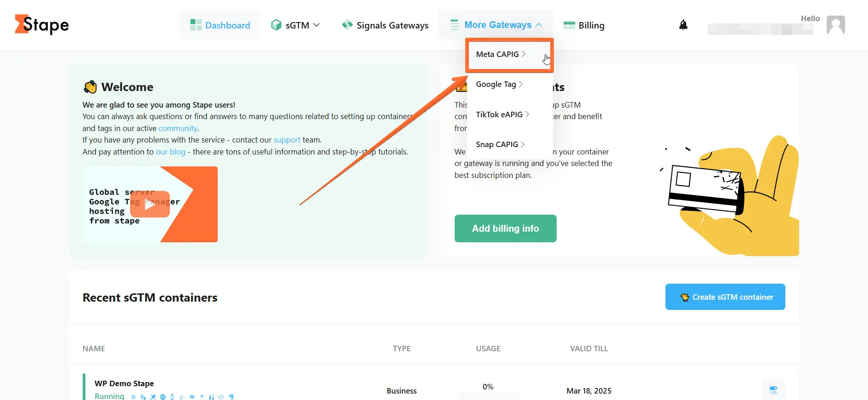Click the user profile avatar

pos(835,25)
